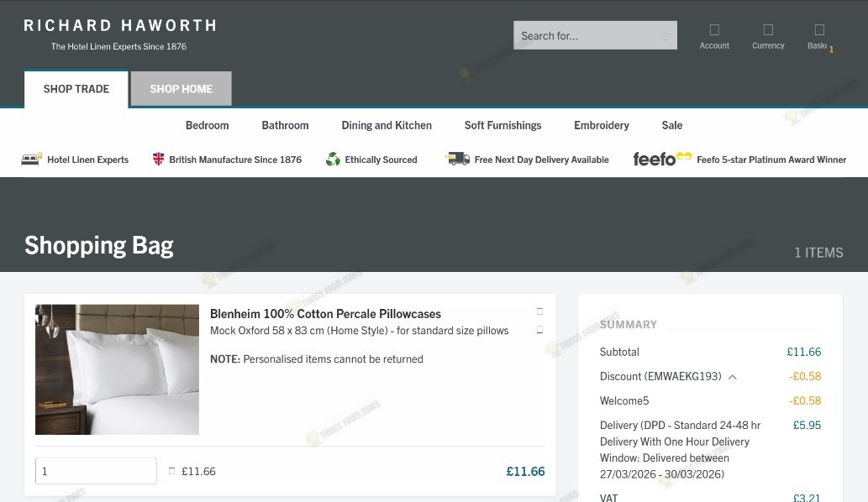Image resolution: width=868 pixels, height=502 pixels.
Task: Click the line total £11.66 in the item card
Action: tap(525, 472)
